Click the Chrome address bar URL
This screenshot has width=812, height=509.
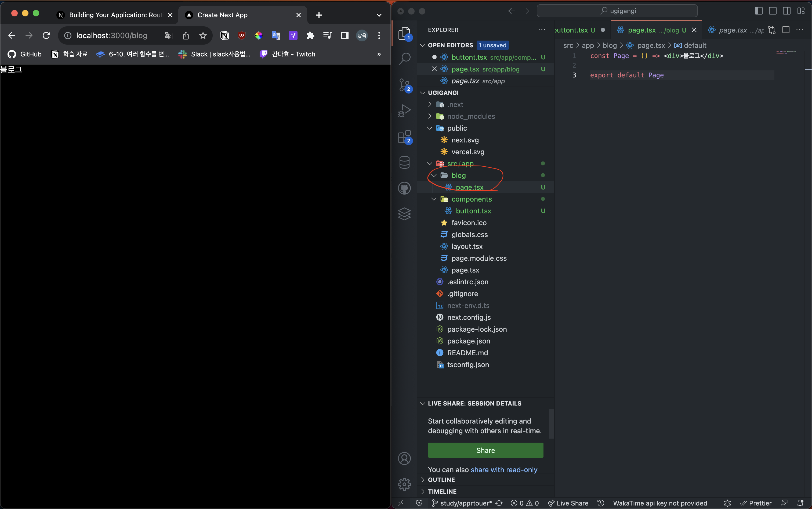(111, 35)
